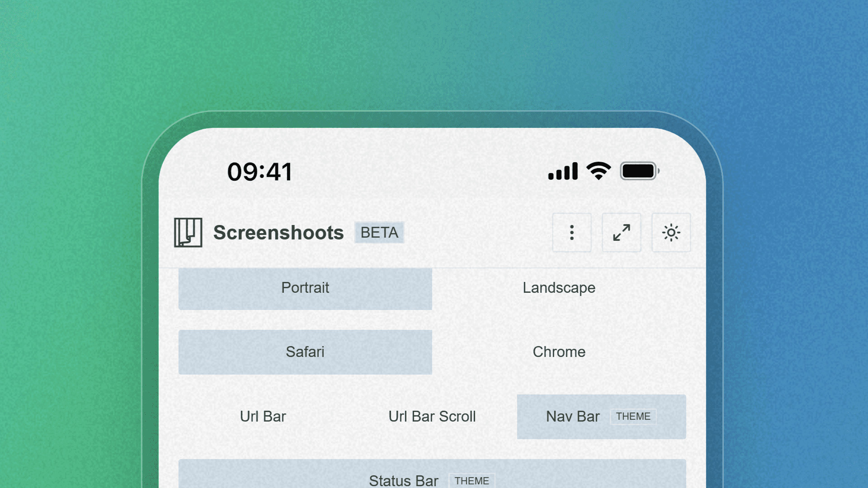Select the Safari browser style

pyautogui.click(x=305, y=352)
